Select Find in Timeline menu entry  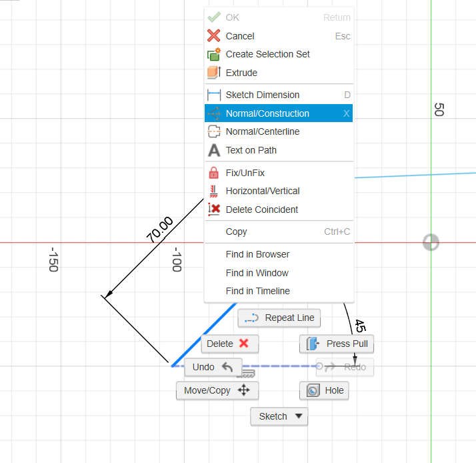(279, 291)
